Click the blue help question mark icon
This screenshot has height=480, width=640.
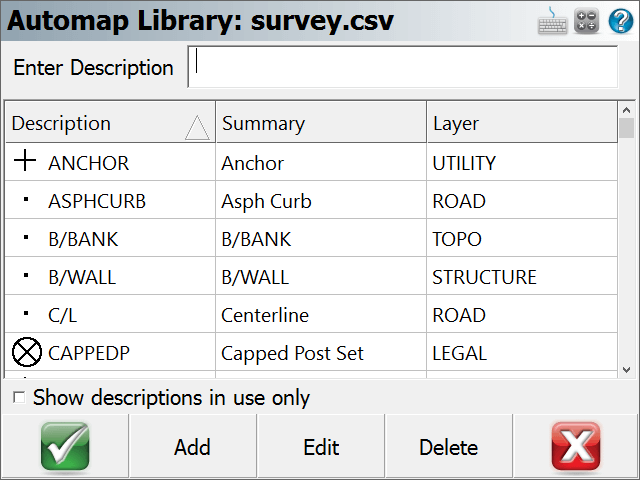[x=621, y=21]
